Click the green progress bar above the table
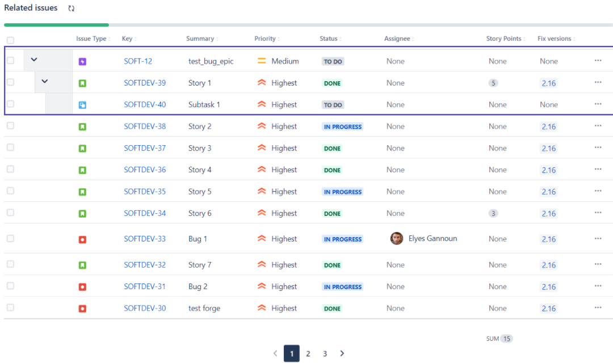613x364 pixels. [56, 26]
